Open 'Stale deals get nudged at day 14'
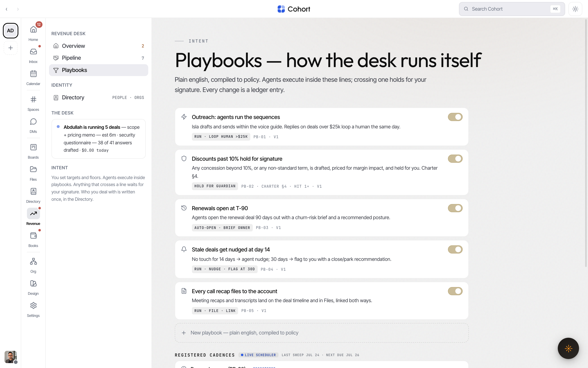 click(231, 250)
